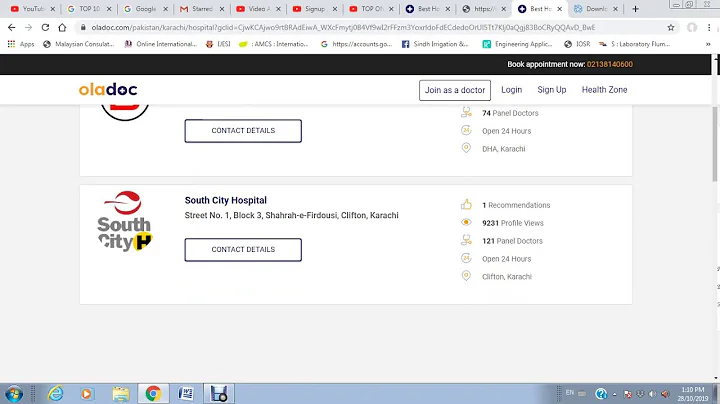
Task: Click the Sign Up link
Action: click(551, 90)
